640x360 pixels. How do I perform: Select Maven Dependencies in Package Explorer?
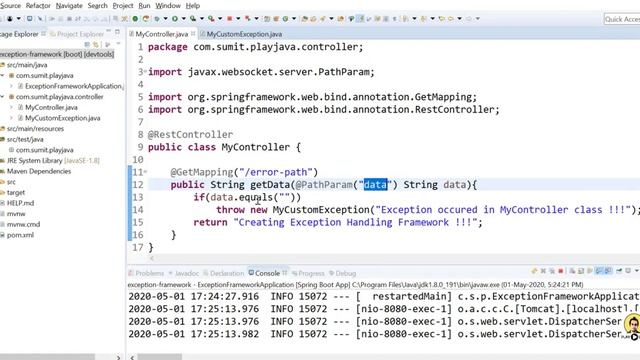click(x=39, y=171)
